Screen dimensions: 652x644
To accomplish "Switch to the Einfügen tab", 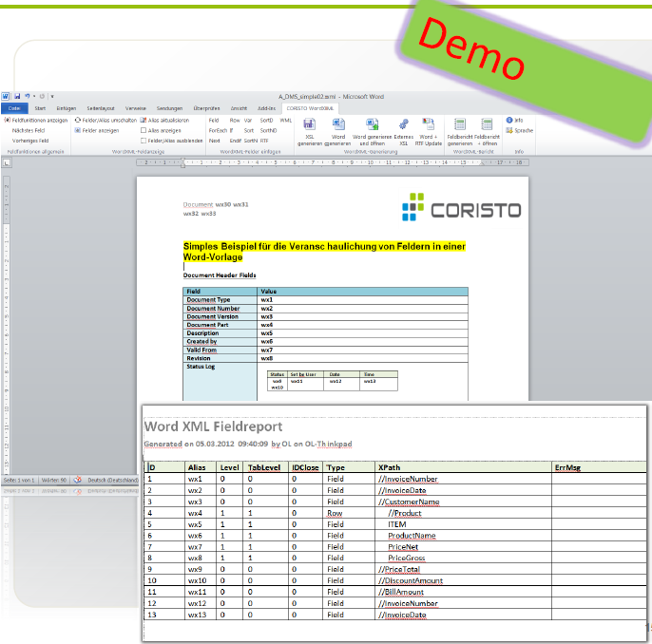I will coord(67,108).
